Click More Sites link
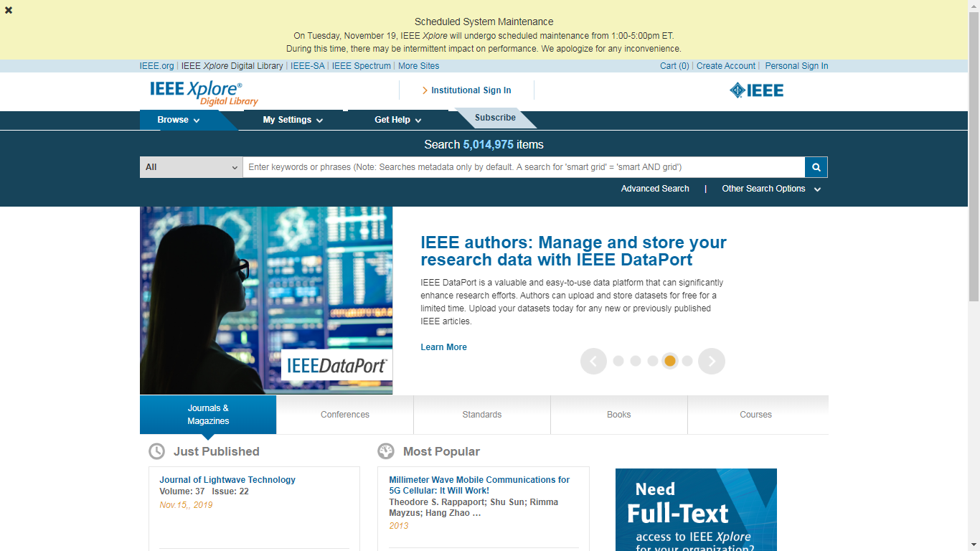This screenshot has width=980, height=551. pyautogui.click(x=419, y=66)
